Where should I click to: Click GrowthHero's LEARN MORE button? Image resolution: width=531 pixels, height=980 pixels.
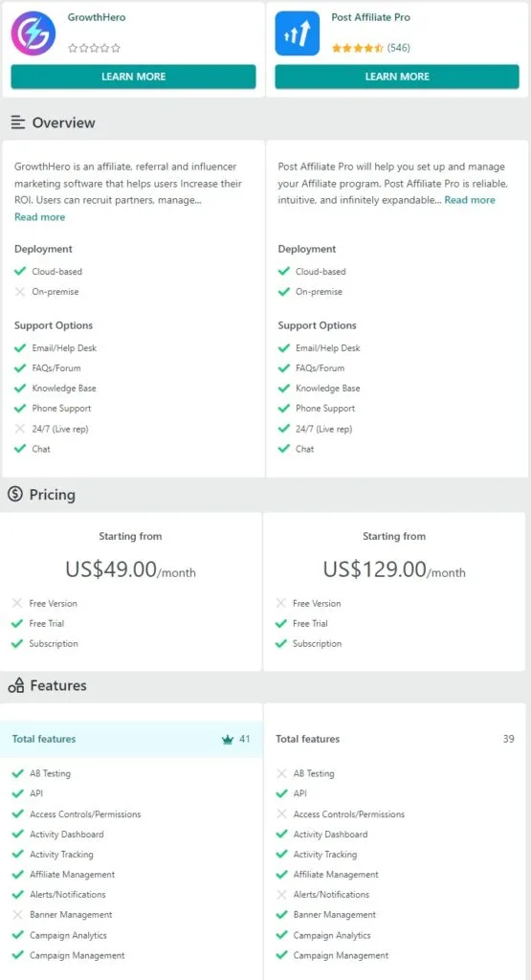point(133,77)
